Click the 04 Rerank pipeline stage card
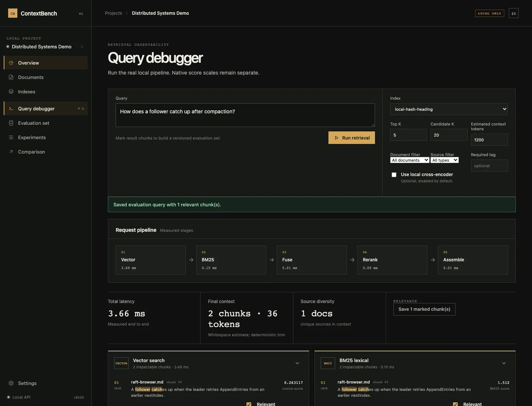Image resolution: width=532 pixels, height=406 pixels. pos(392,260)
